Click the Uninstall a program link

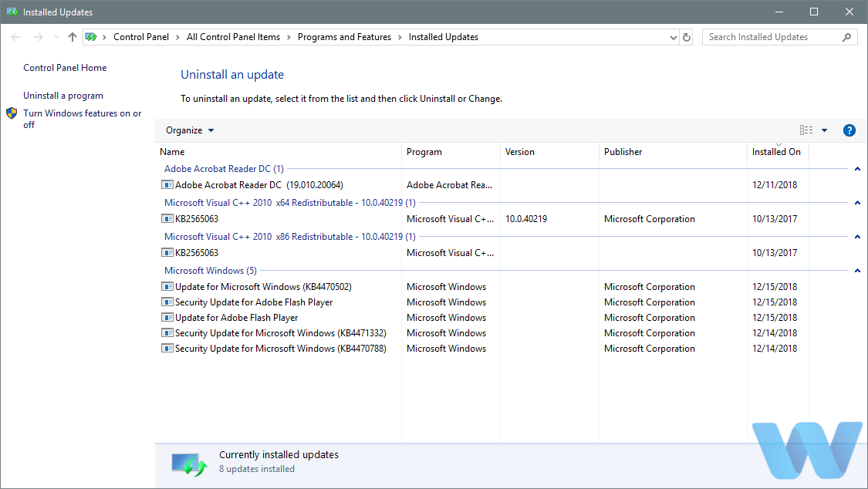63,96
